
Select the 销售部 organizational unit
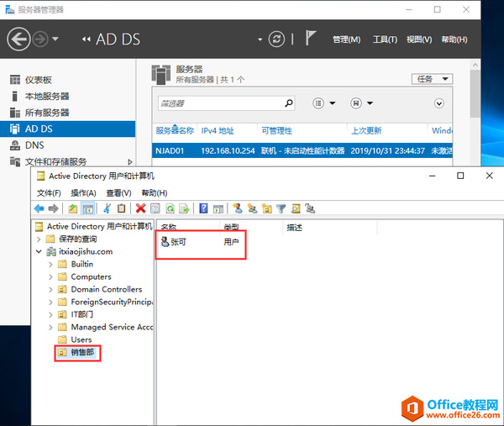pyautogui.click(x=82, y=352)
